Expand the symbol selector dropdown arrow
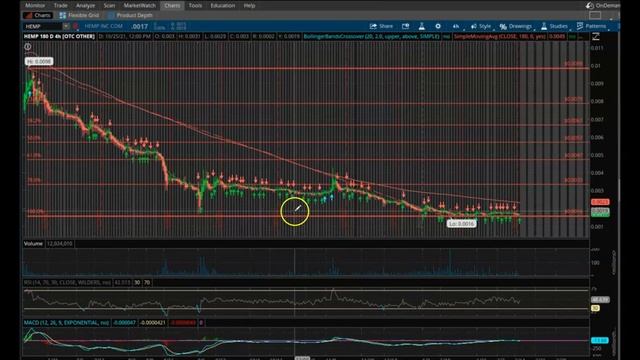Screen dimensions: 640x360 66,26
